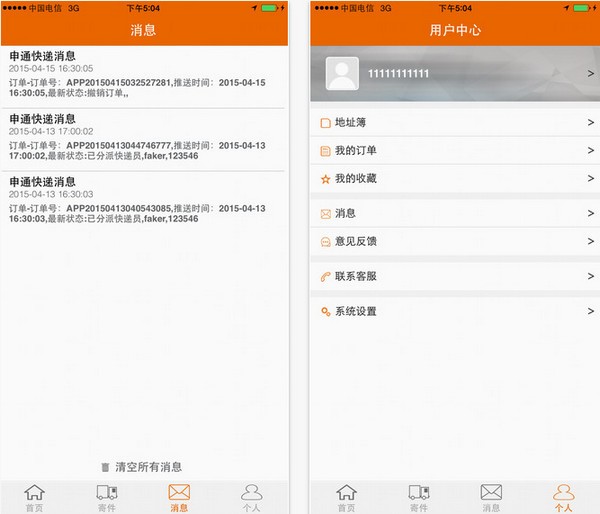Image resolution: width=600 pixels, height=514 pixels.
Task: Select the 消息 envelope tab icon on the left phone
Action: point(179,492)
